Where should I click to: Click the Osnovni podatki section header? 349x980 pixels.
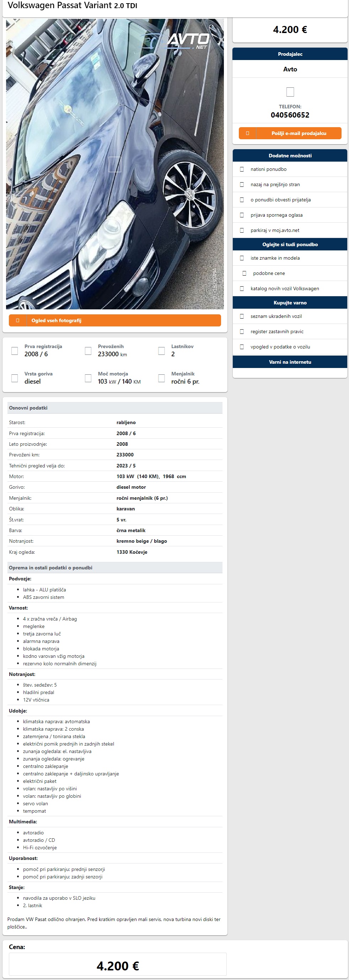click(x=115, y=408)
